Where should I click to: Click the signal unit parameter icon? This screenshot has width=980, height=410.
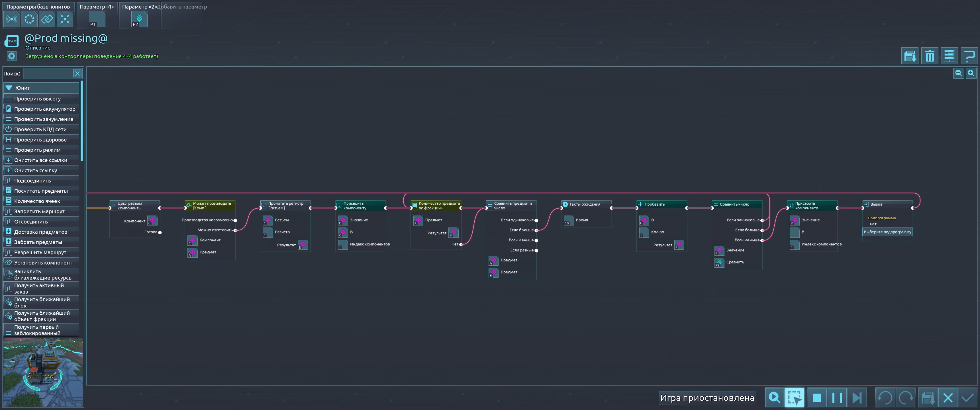tap(11, 19)
